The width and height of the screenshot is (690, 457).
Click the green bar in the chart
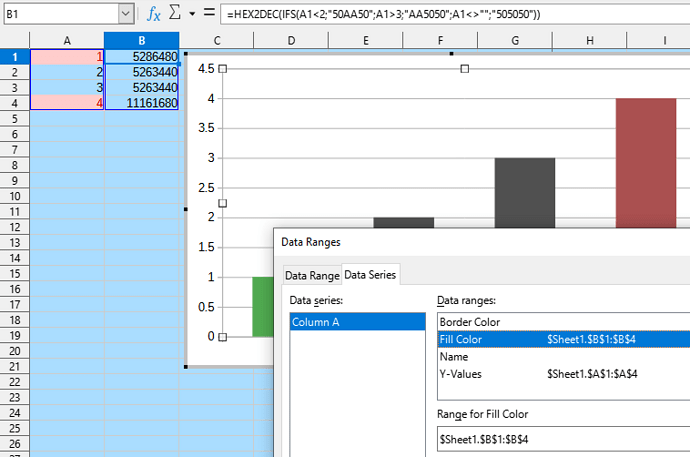click(262, 307)
